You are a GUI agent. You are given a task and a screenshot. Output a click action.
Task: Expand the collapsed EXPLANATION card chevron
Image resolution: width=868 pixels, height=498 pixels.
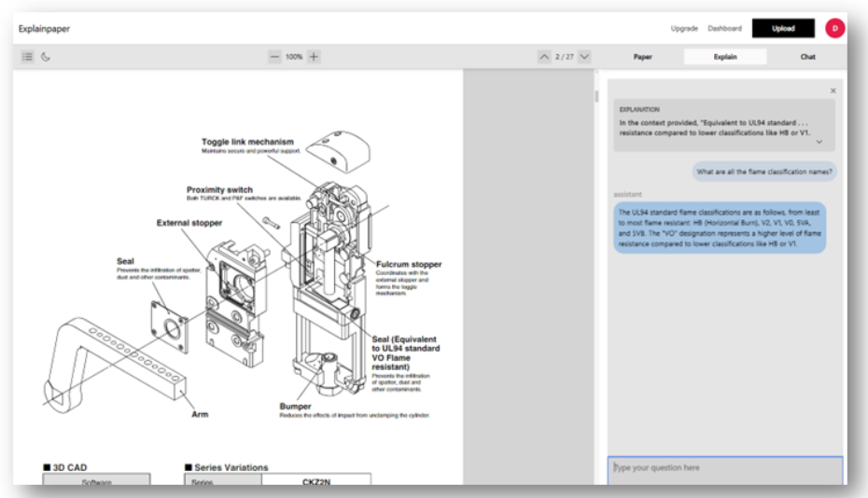(819, 141)
